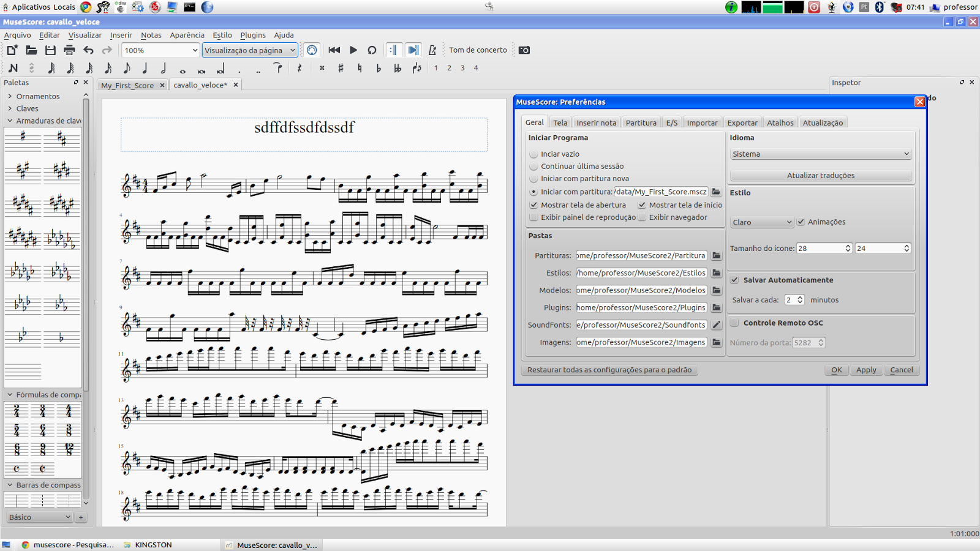Image resolution: width=980 pixels, height=551 pixels.
Task: Select the sharp accidental icon
Action: point(339,68)
